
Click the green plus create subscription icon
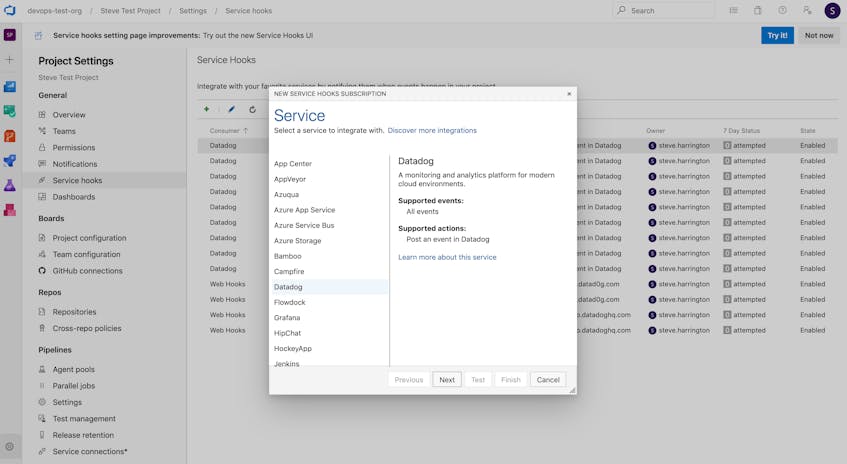click(x=206, y=109)
